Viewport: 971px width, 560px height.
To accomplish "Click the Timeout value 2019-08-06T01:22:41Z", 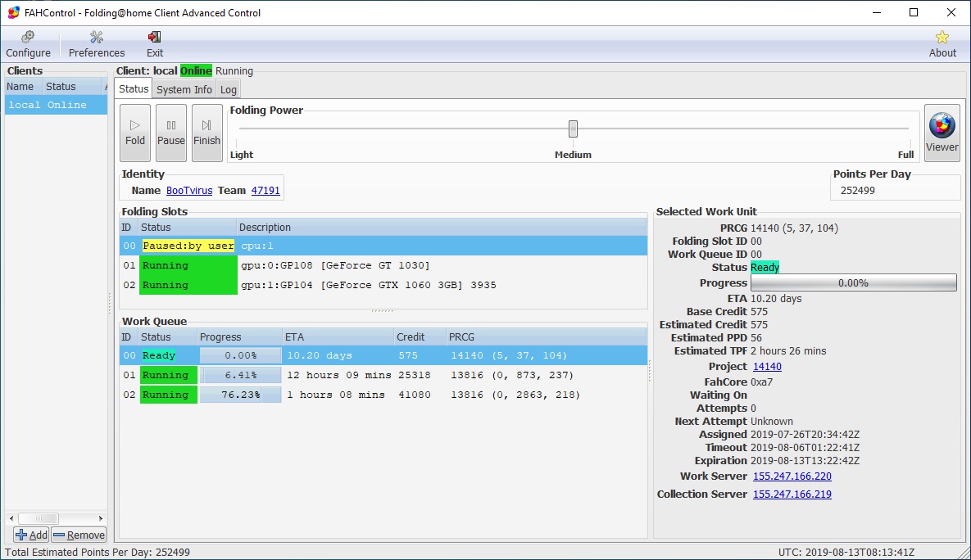I will (805, 447).
